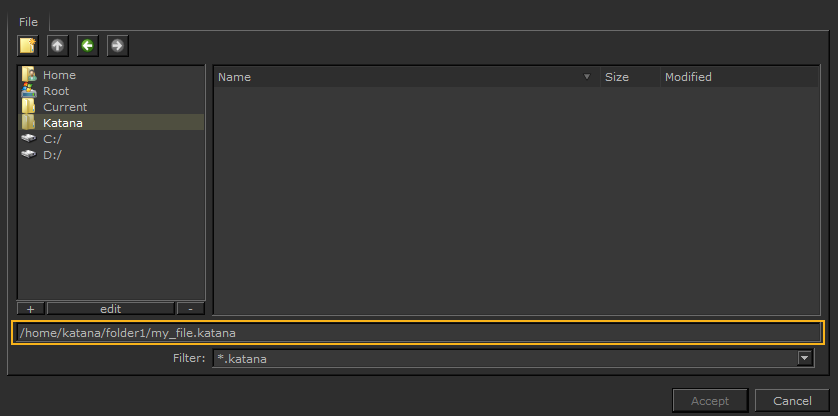This screenshot has width=838, height=416.
Task: Toggle Name column sort arrow
Action: coord(587,76)
